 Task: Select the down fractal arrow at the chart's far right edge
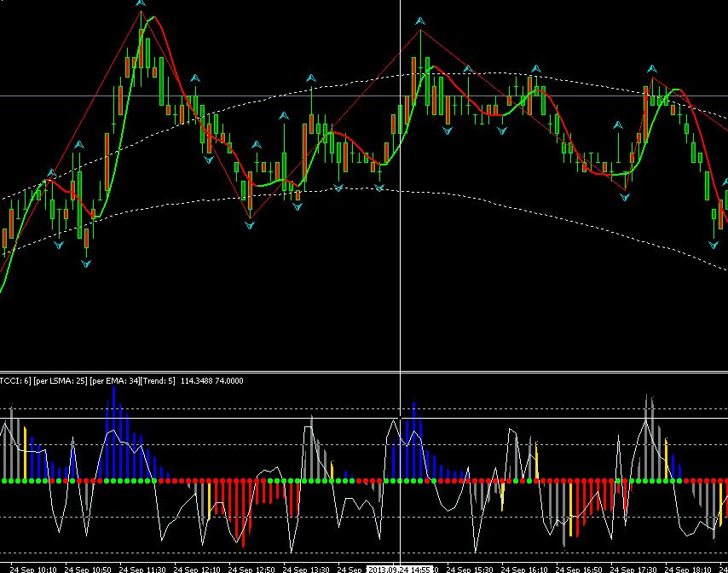coord(714,245)
